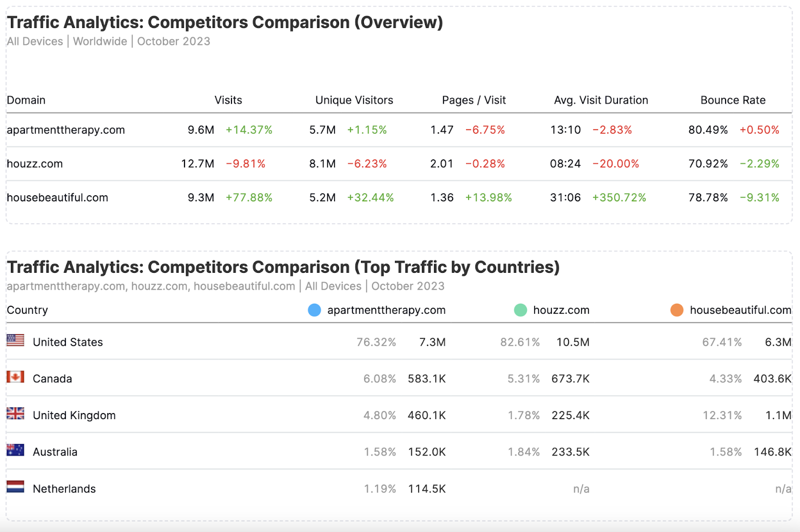This screenshot has width=800, height=532.
Task: Click the Overview report title
Action: [225, 22]
